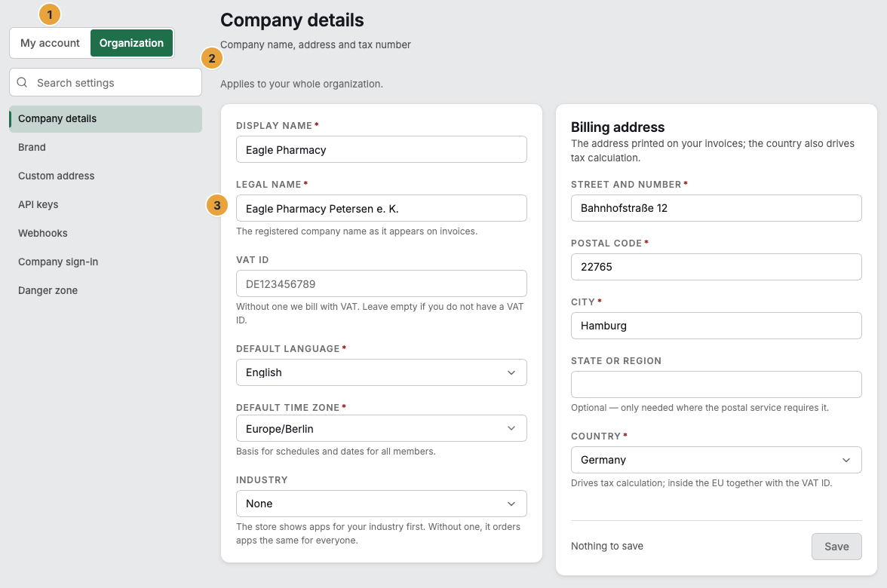Click the 'registered company name' hint text

coord(357,231)
